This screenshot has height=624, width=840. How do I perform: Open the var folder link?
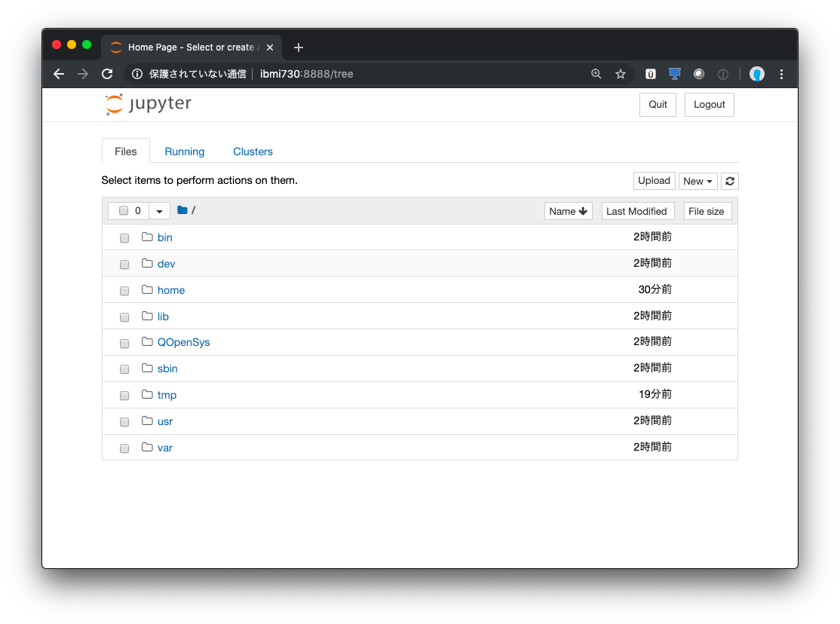click(x=165, y=447)
